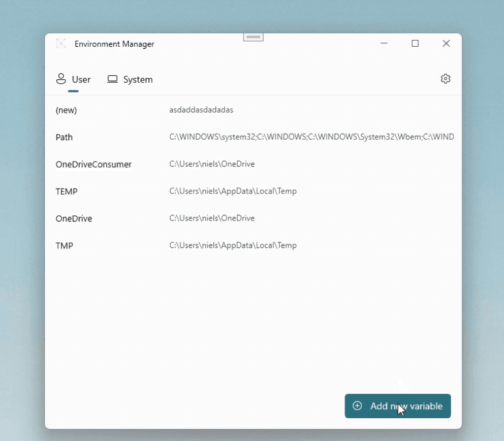Maximize the Environment Manager window
The image size is (504, 441).
415,43
